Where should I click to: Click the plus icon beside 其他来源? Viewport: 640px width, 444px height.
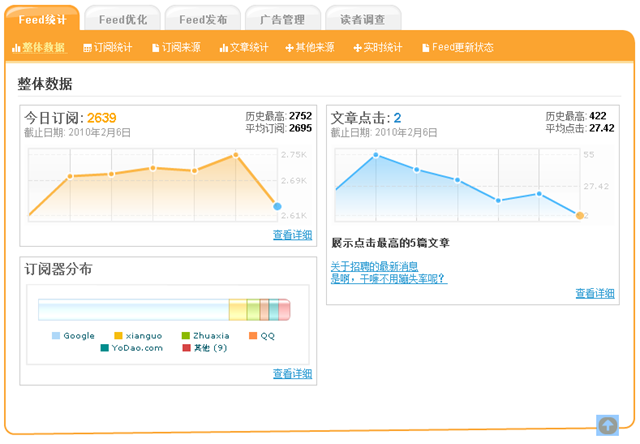click(289, 48)
